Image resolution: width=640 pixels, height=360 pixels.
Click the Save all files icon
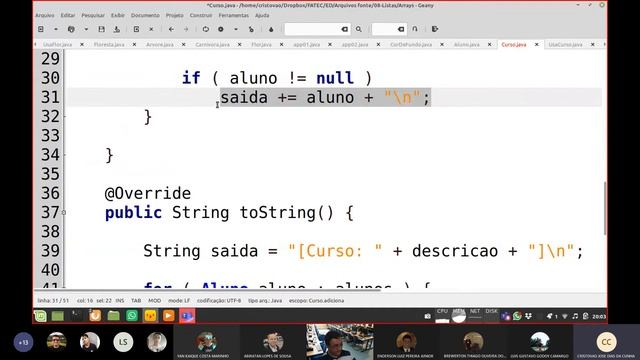[117, 29]
